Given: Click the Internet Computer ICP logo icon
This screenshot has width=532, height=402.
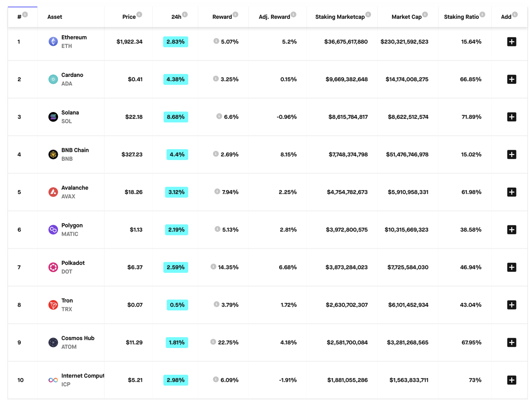Looking at the screenshot, I should pyautogui.click(x=53, y=380).
